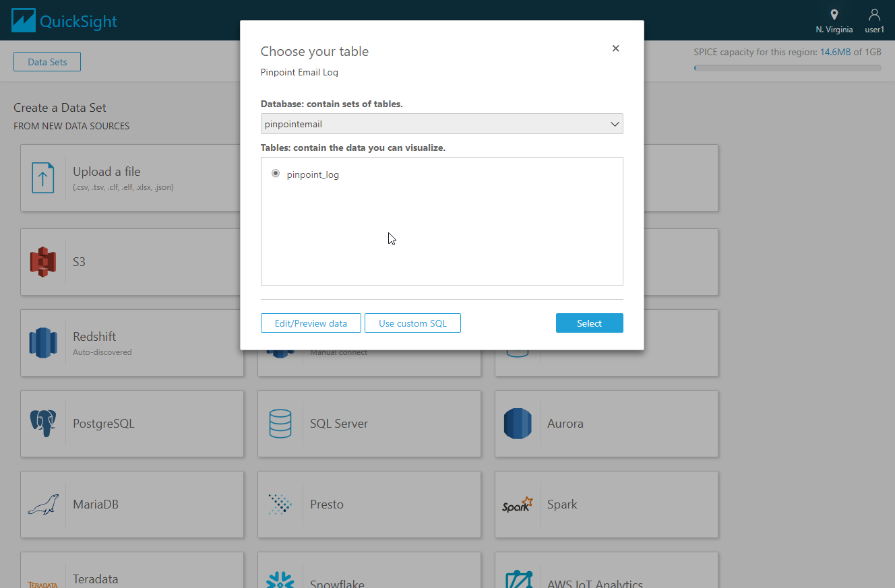Choose the AWS IoT Analytics icon
The height and width of the screenshot is (588, 895).
pos(518,581)
